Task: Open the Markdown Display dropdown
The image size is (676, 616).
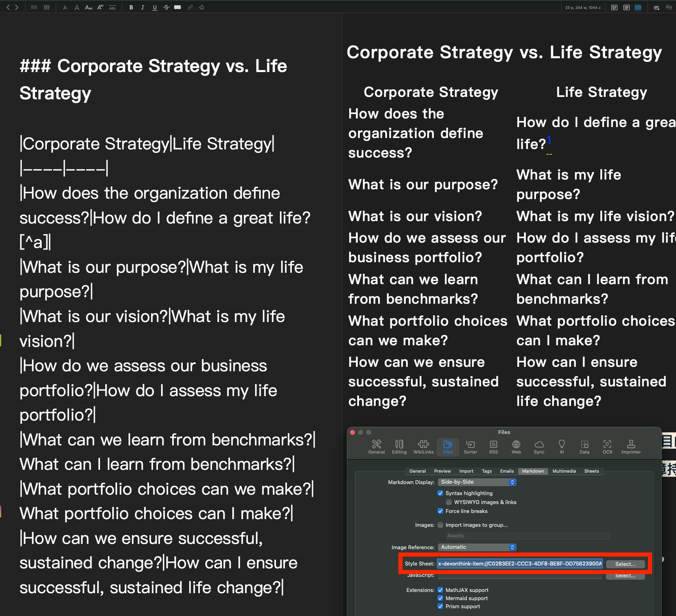Action: 477,482
